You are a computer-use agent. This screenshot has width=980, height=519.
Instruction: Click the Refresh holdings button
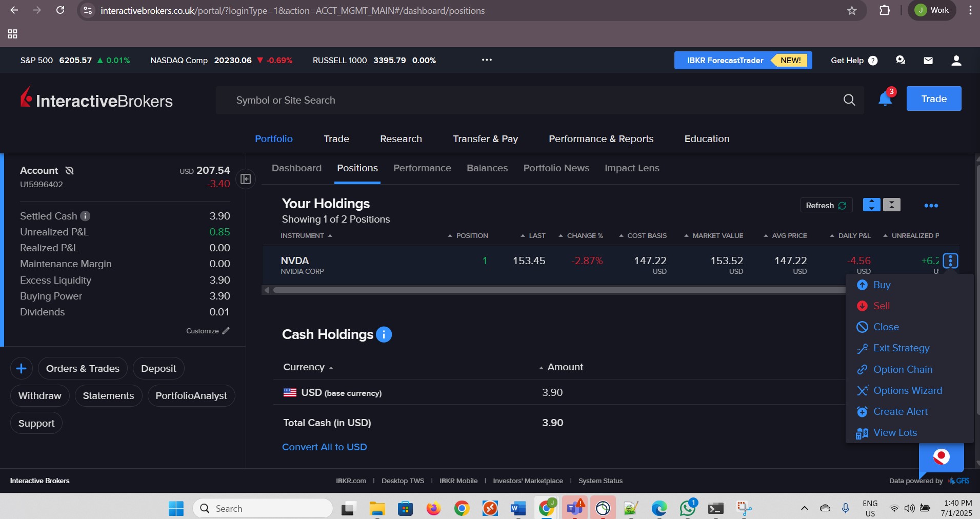pos(826,205)
